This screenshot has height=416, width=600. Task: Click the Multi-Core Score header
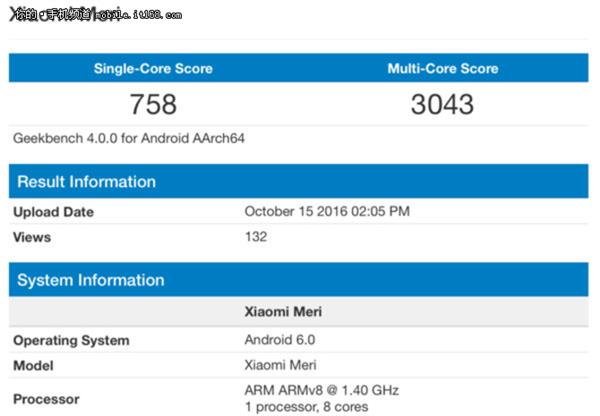pyautogui.click(x=443, y=69)
